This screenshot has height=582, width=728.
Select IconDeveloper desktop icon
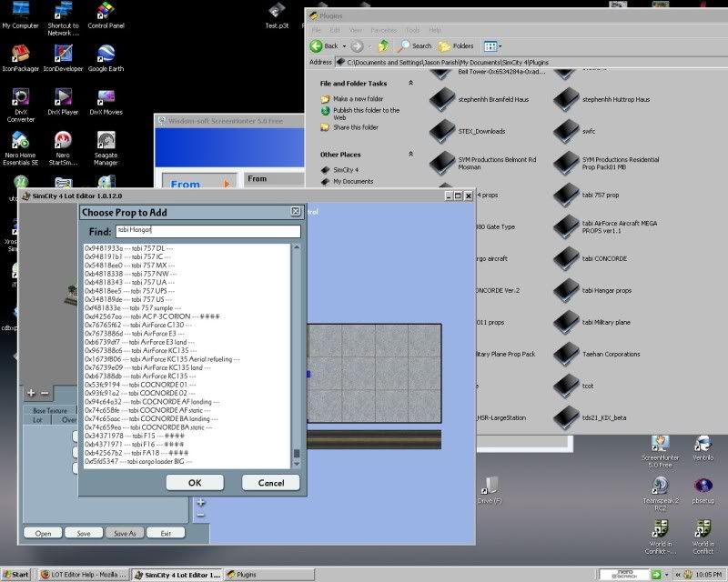click(63, 58)
